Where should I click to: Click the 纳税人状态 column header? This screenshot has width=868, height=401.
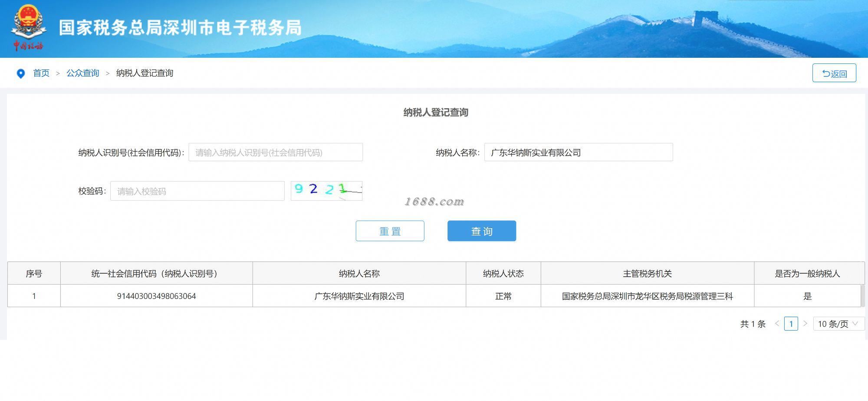(x=503, y=273)
